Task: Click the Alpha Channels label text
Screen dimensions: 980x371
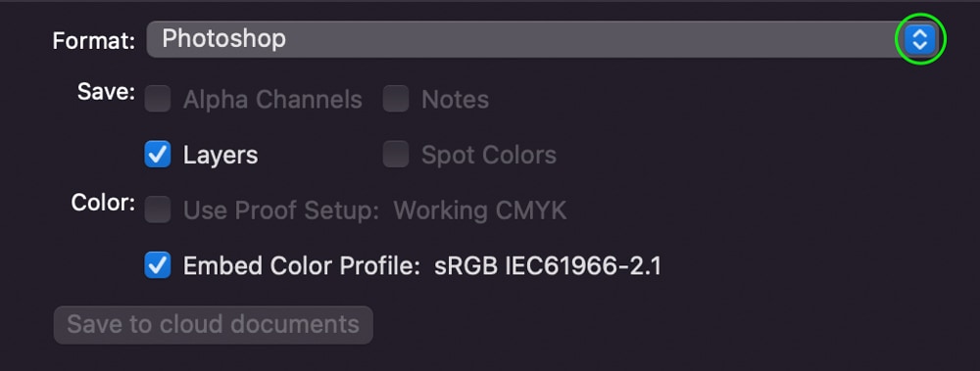Action: point(272,100)
